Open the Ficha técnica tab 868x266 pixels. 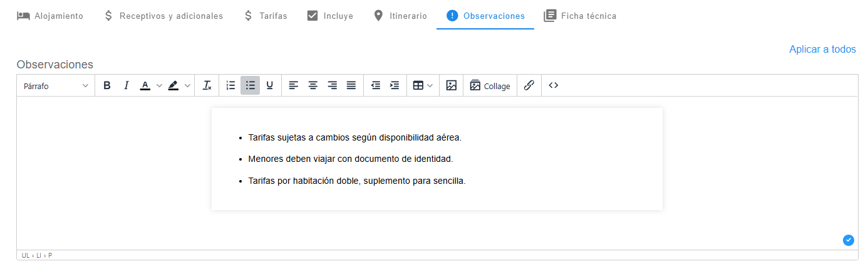(x=580, y=16)
